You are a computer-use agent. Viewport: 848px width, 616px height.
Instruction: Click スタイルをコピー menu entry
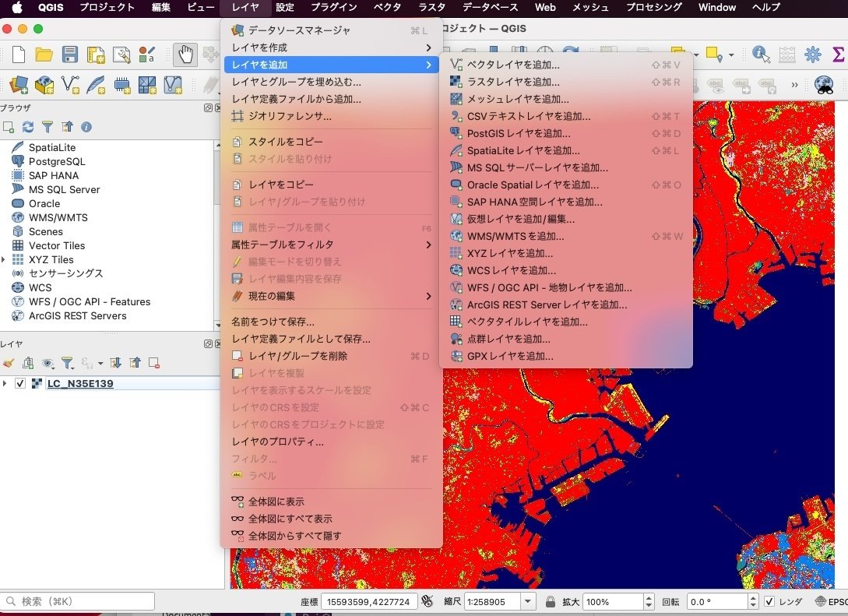pos(331,142)
